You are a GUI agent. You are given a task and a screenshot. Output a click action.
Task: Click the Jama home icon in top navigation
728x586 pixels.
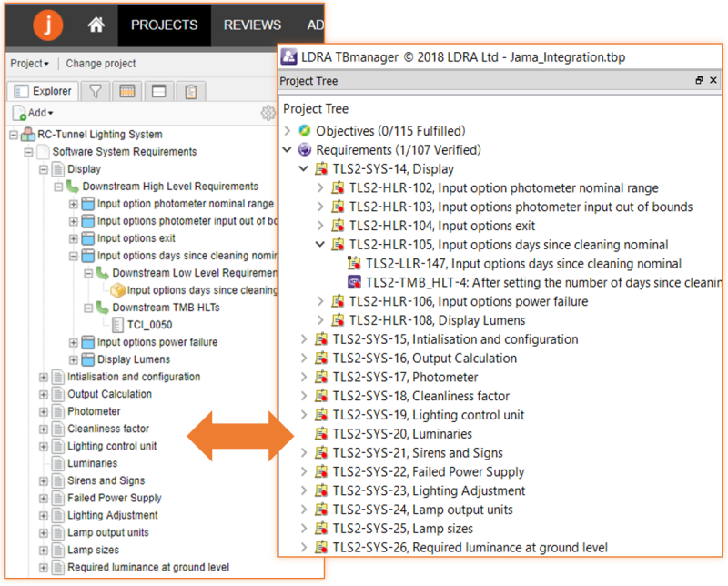pos(96,25)
